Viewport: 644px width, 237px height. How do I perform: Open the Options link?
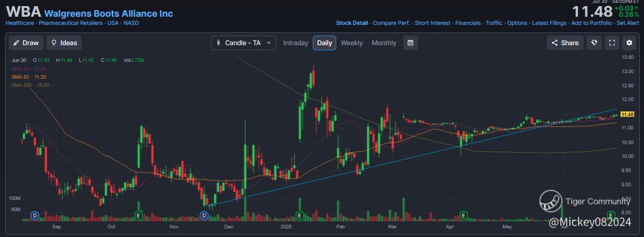pyautogui.click(x=517, y=23)
